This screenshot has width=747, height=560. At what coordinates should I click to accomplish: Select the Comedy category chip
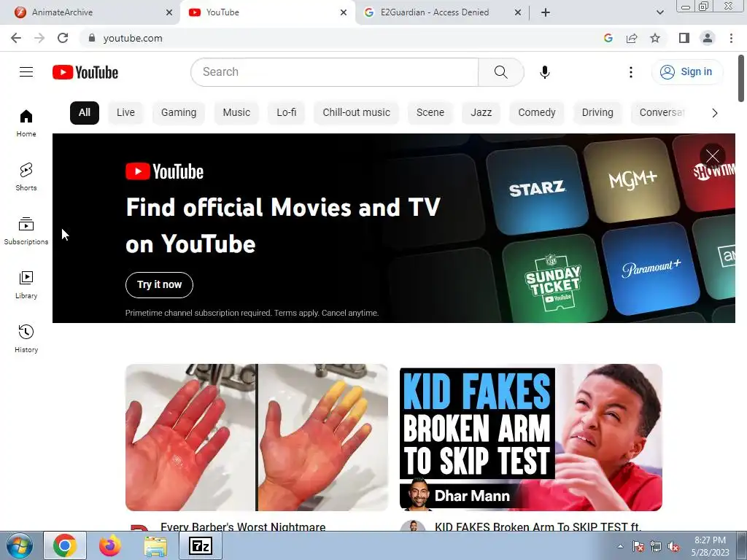point(537,113)
